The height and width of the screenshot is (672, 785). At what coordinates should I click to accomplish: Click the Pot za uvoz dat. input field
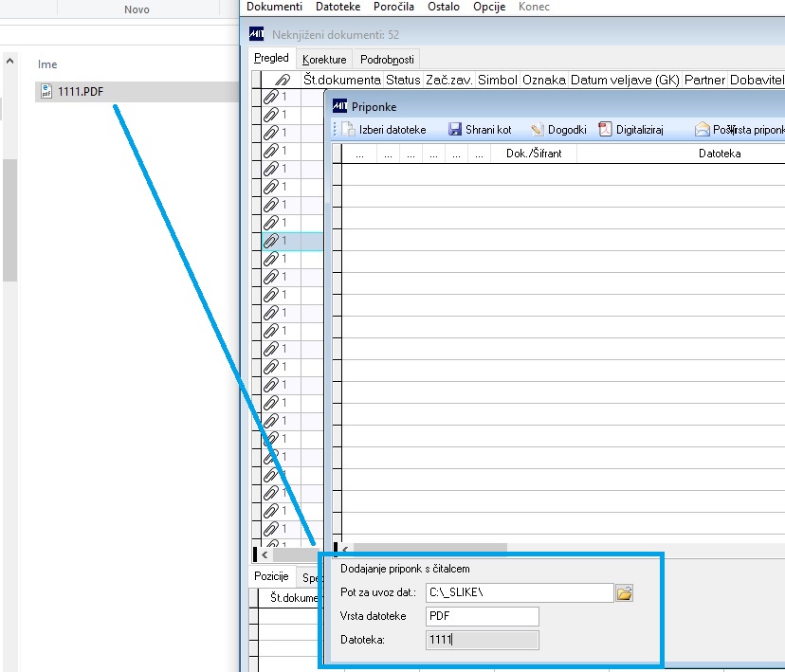tap(520, 592)
